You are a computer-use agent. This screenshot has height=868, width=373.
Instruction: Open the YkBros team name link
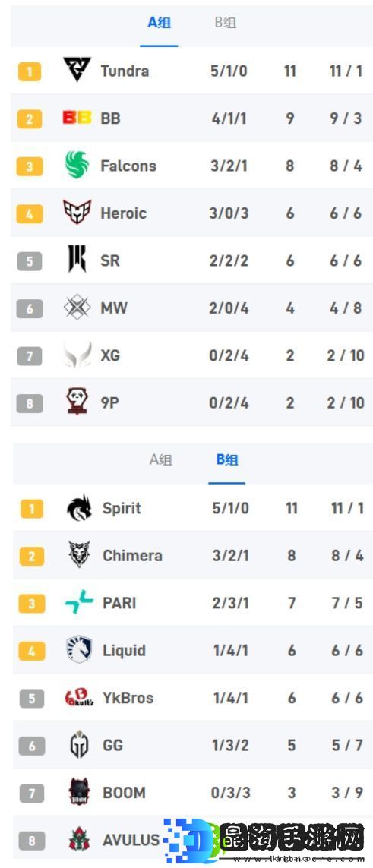128,697
